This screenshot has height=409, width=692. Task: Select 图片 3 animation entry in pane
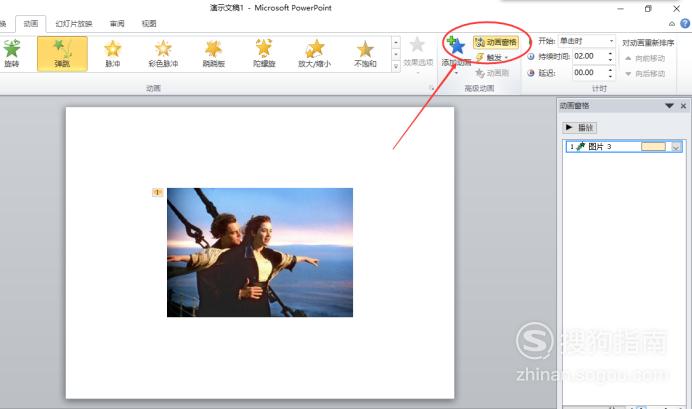click(624, 146)
